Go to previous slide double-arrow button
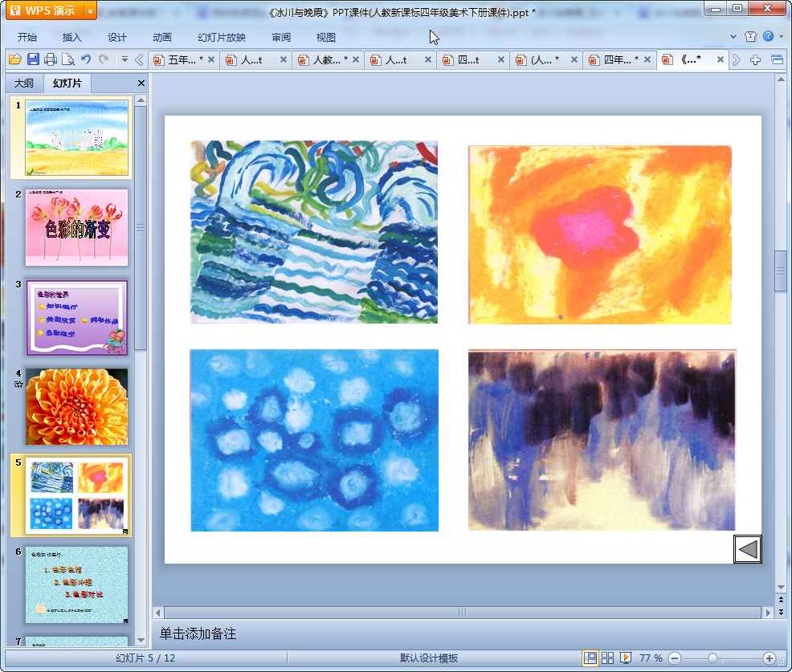 click(x=781, y=599)
